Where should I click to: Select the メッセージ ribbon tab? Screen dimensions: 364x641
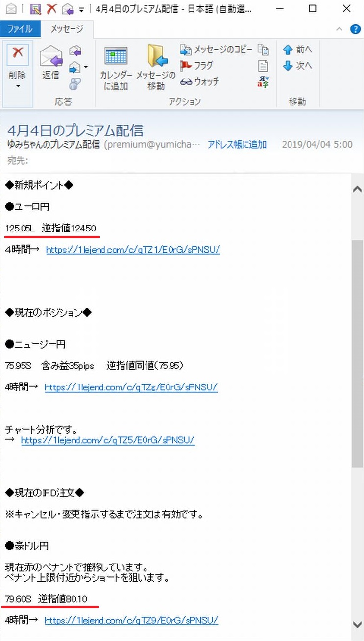pyautogui.click(x=67, y=29)
